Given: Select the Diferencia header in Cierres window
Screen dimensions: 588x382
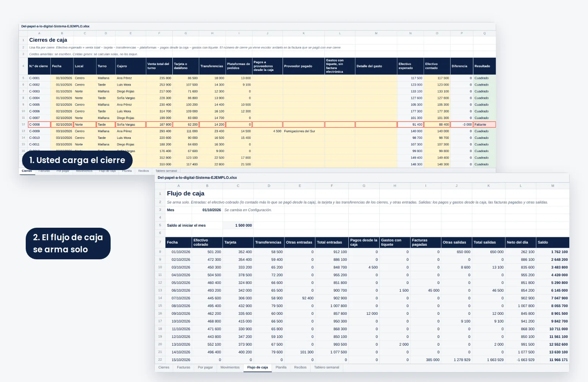Looking at the screenshot, I should click(x=462, y=66).
